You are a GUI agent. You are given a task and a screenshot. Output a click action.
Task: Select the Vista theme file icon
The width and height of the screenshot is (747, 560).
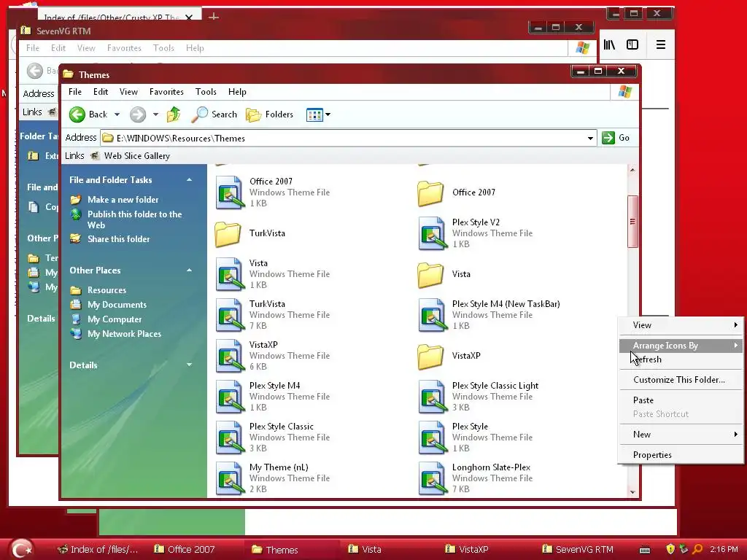pos(230,274)
